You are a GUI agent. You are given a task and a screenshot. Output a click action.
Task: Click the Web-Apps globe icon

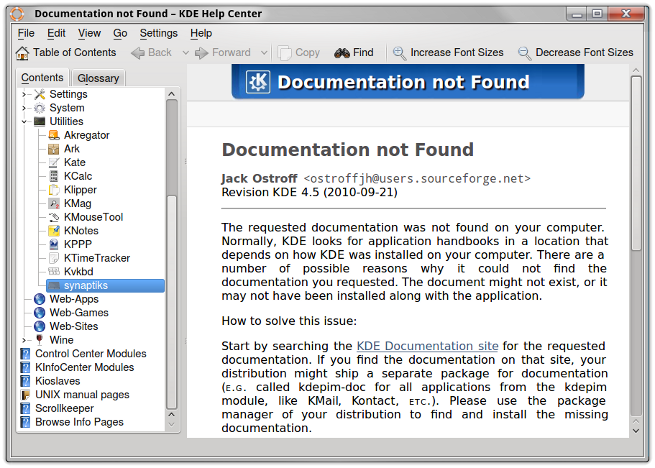(40, 299)
